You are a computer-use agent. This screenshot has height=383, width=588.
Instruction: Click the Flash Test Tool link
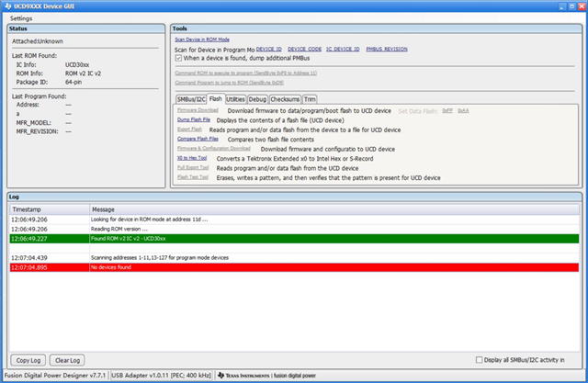click(x=193, y=177)
